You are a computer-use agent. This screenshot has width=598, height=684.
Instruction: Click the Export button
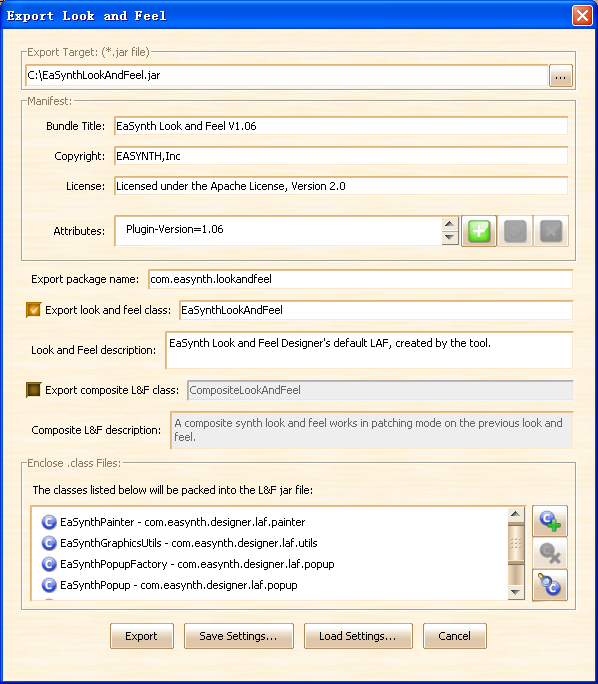pyautogui.click(x=142, y=636)
